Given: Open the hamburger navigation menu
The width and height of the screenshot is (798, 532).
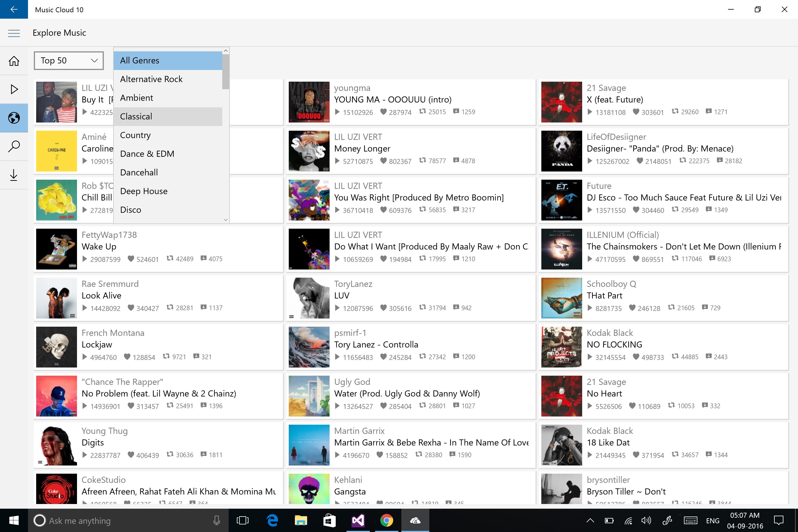Looking at the screenshot, I should point(14,33).
